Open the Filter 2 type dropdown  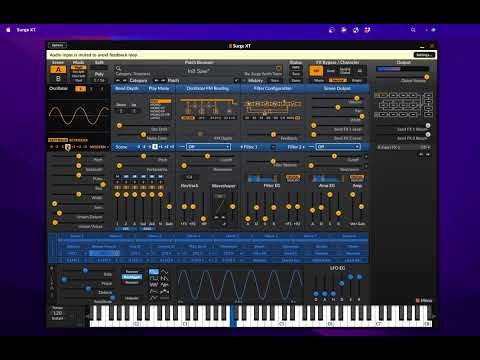(x=338, y=147)
